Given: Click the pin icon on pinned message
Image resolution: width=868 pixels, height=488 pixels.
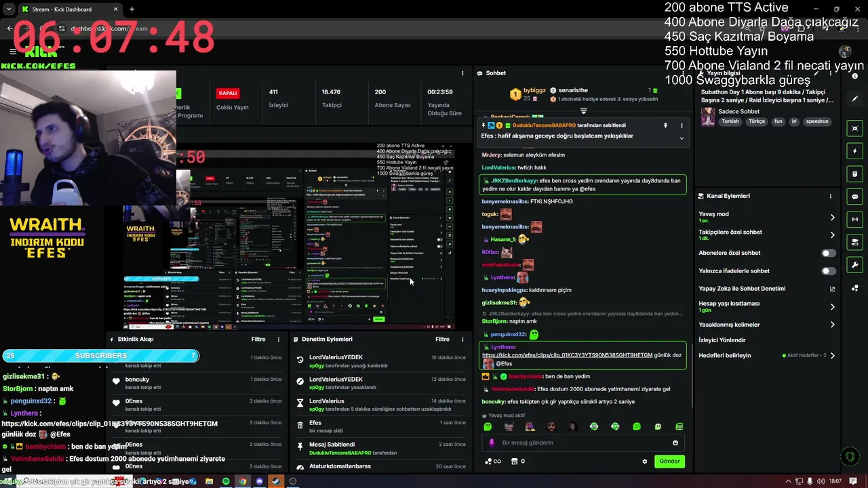Looking at the screenshot, I should coord(665,125).
